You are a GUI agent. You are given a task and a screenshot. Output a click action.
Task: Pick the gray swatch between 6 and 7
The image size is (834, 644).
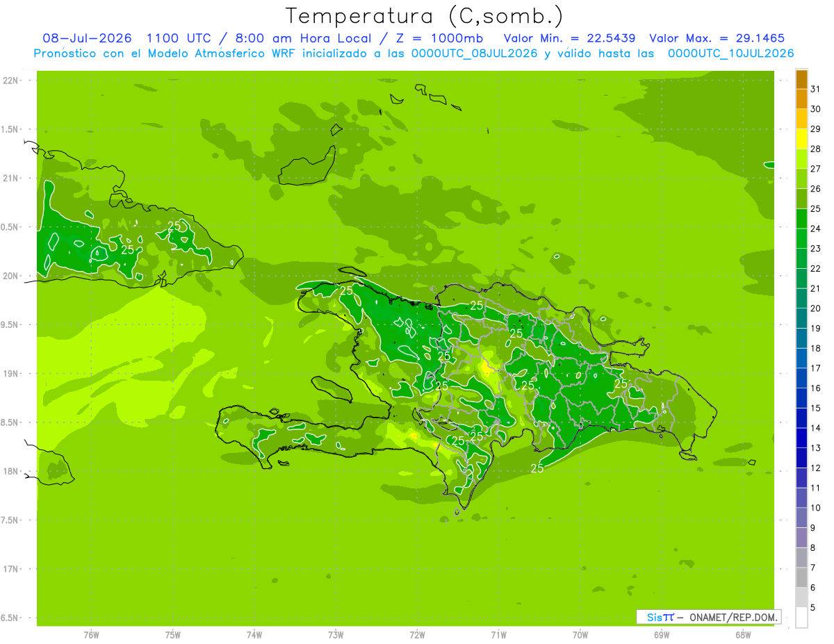point(802,577)
